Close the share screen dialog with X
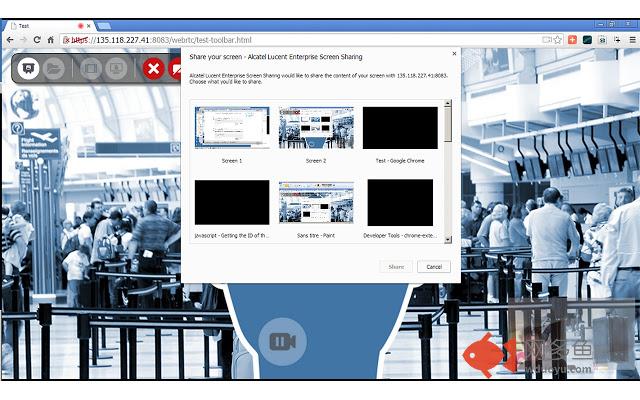Screen dimensions: 640x400 (454, 54)
